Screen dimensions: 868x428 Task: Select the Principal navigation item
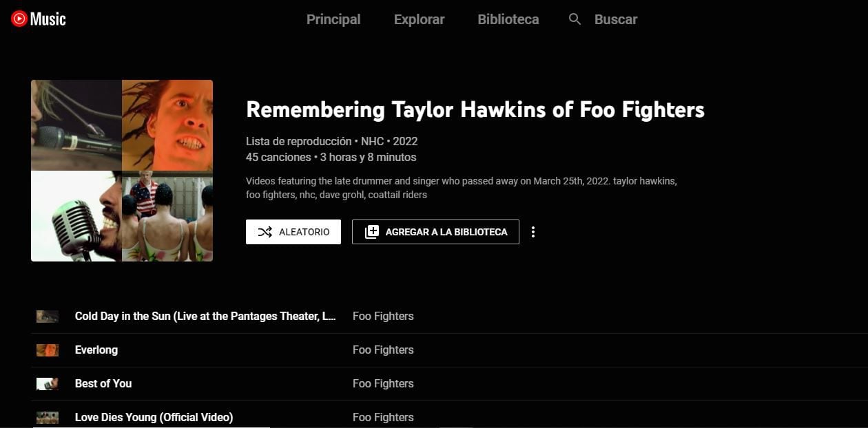click(x=333, y=19)
